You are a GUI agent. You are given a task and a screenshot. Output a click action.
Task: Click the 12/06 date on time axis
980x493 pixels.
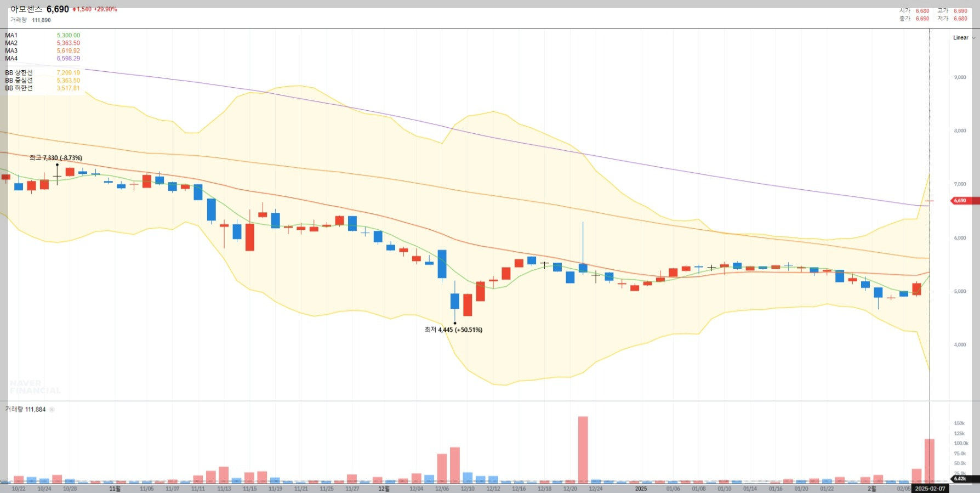coord(442,489)
